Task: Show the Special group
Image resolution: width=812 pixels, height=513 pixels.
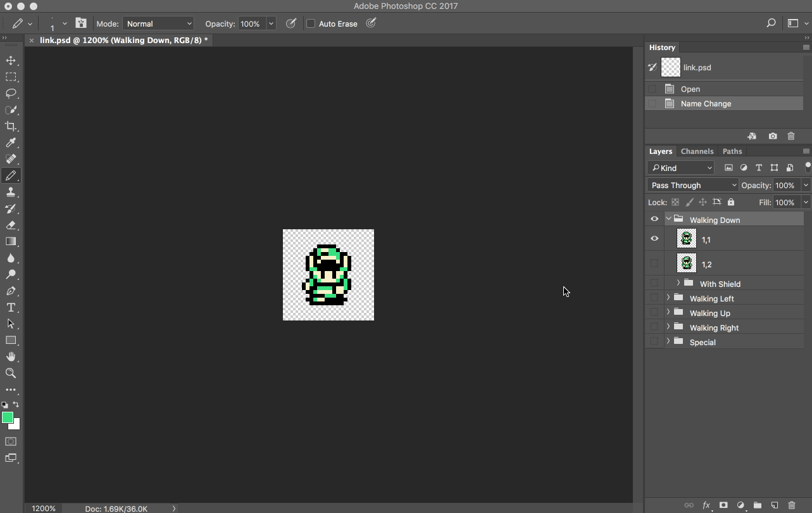Action: pyautogui.click(x=654, y=341)
